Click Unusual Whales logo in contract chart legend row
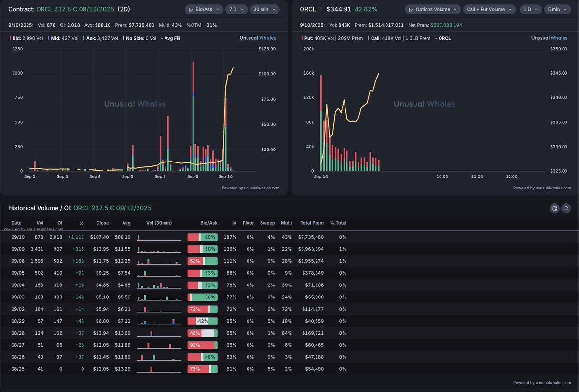Screen dimensions: 579x392 coord(259,38)
